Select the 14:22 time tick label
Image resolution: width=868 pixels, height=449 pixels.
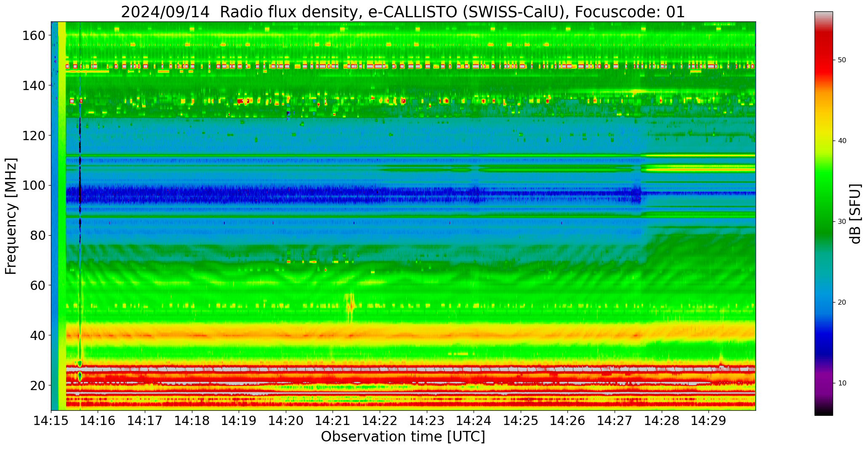[380, 421]
